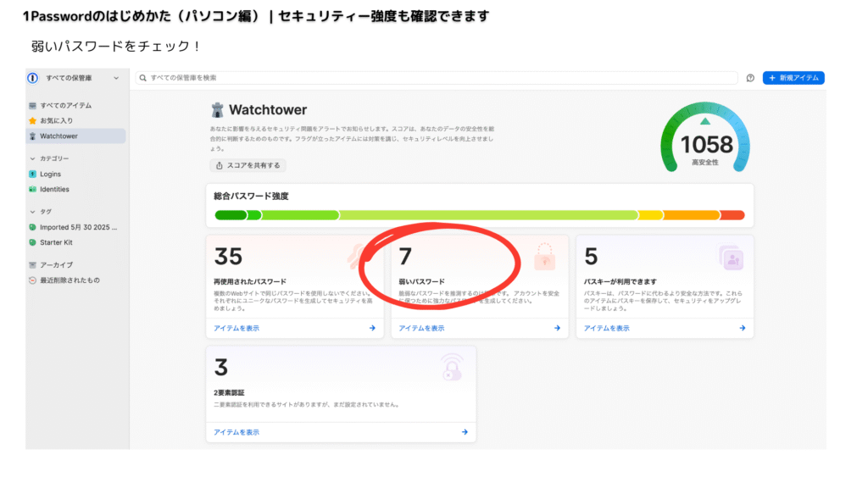Select Watchtower in the sidebar

click(75, 136)
